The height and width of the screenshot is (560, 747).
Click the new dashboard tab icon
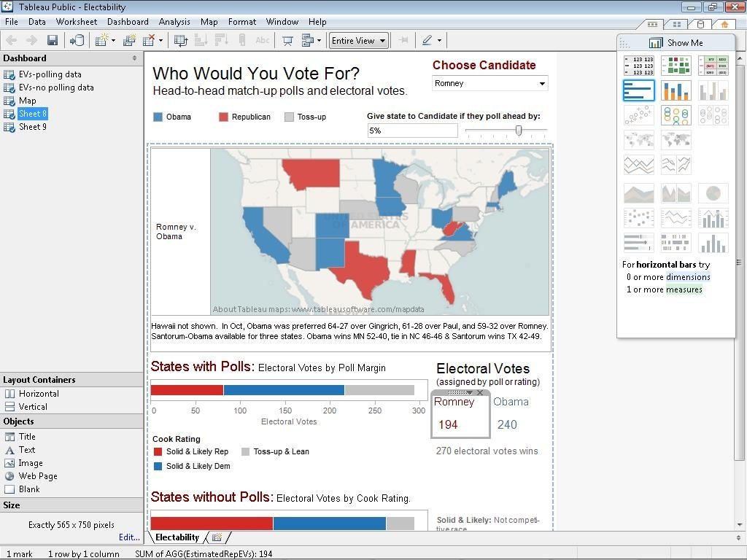217,537
